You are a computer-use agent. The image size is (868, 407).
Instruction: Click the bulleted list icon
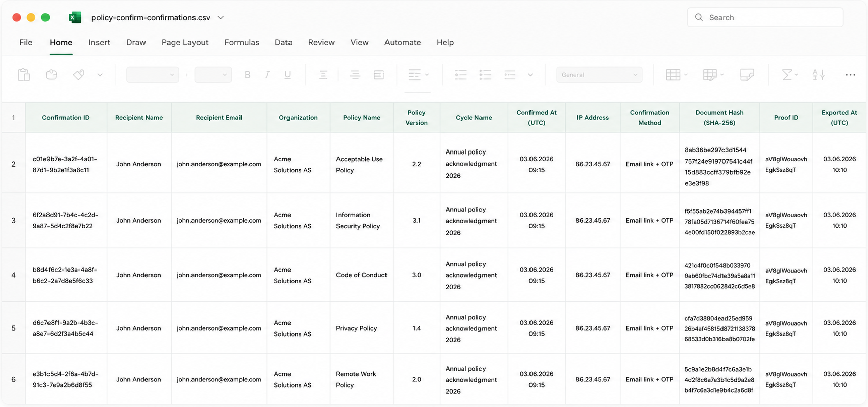point(486,75)
